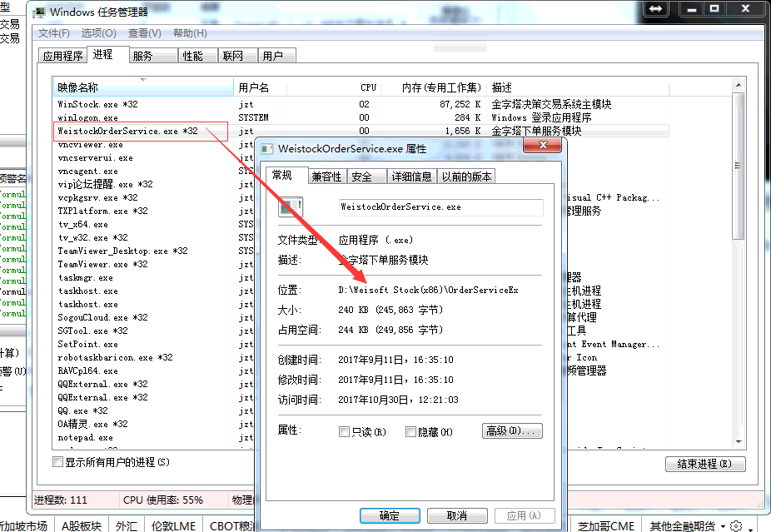Select the WeistockOrderService.exe *32 process

click(x=127, y=131)
